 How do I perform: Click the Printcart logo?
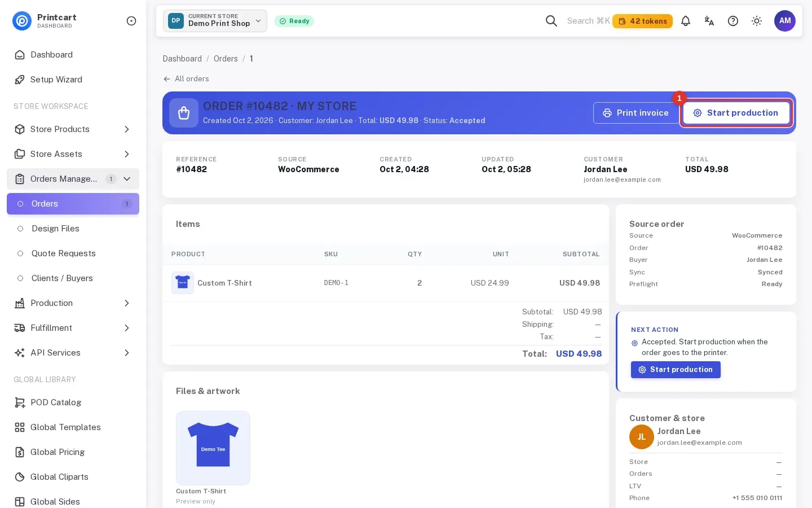pos(22,21)
